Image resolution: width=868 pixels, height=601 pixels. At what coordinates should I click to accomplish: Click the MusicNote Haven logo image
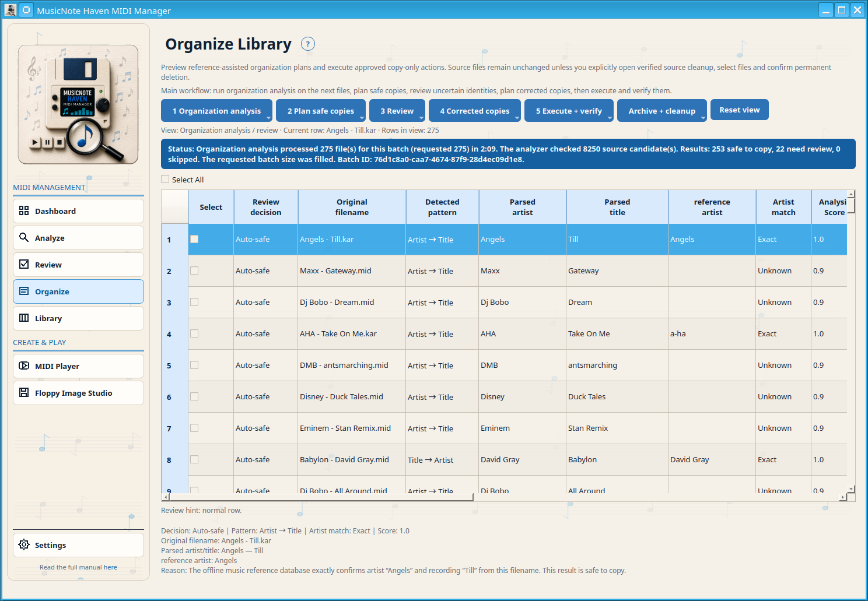pos(78,104)
